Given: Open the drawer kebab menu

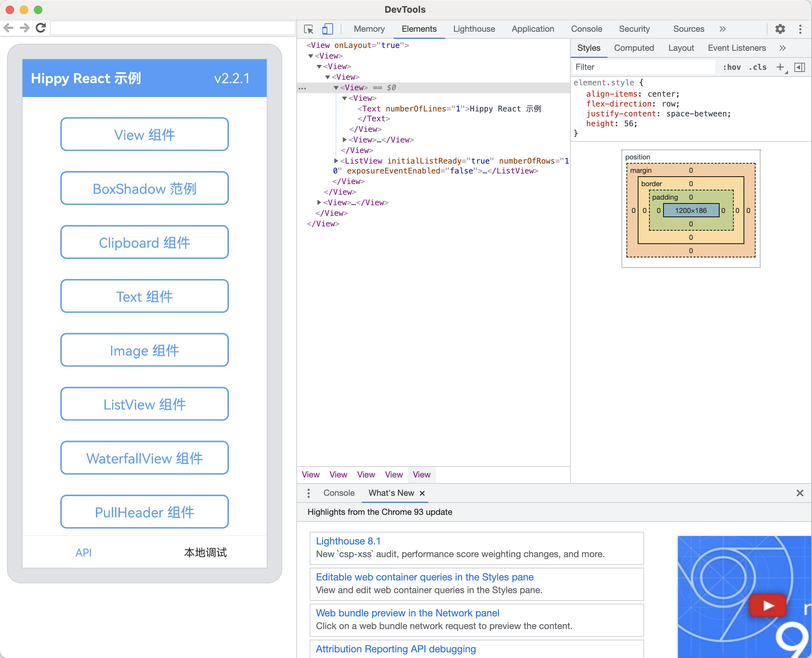Looking at the screenshot, I should point(309,493).
